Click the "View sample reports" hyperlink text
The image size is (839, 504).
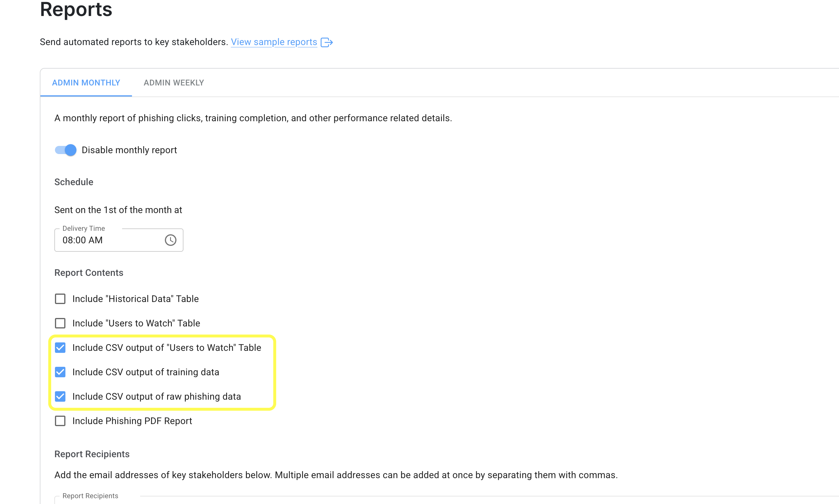pyautogui.click(x=274, y=42)
